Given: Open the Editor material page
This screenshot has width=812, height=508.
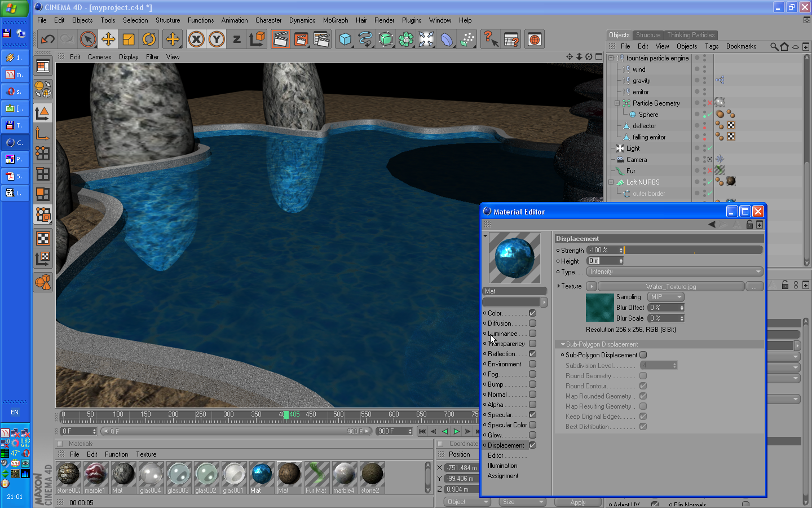Looking at the screenshot, I should coord(496,456).
